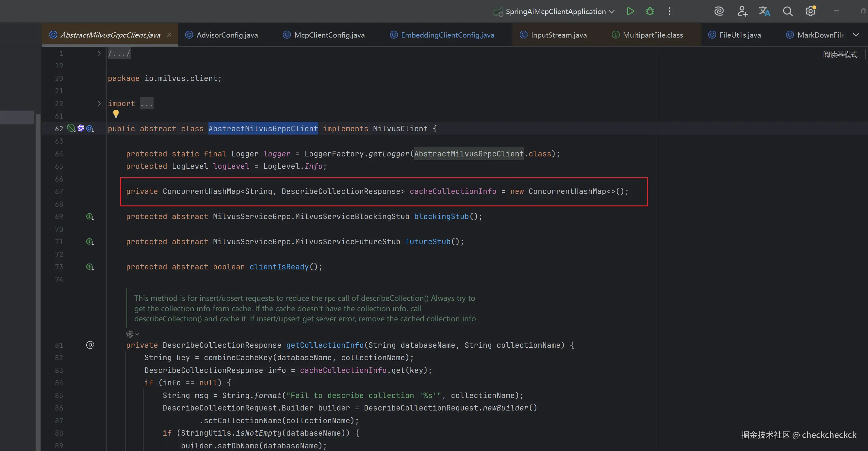Click logLevel field name on line 65
Viewport: 868px width, 451px height.
(x=231, y=166)
